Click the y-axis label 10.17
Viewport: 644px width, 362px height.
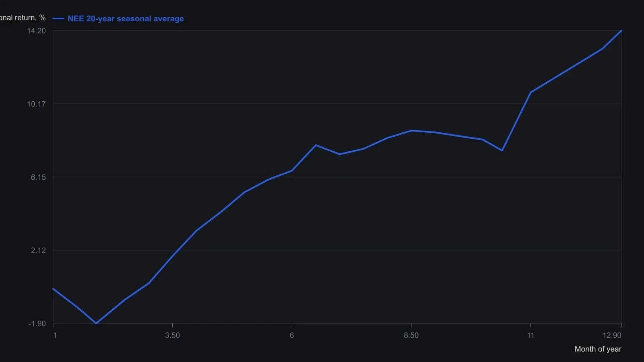(x=36, y=104)
